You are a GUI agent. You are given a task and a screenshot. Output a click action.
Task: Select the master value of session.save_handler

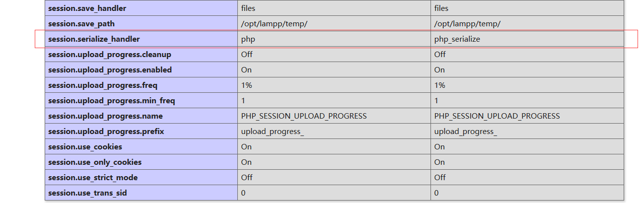coord(441,8)
